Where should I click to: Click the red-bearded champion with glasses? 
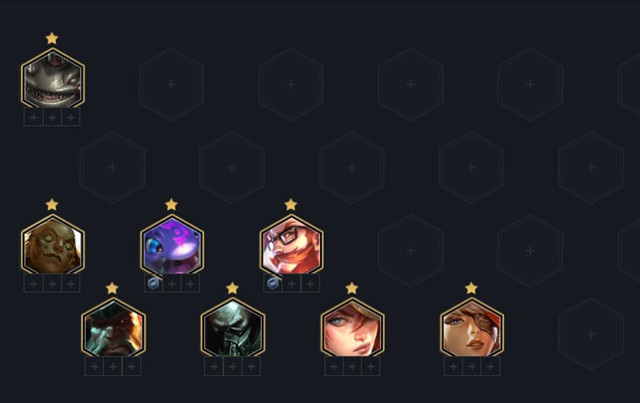pyautogui.click(x=291, y=245)
